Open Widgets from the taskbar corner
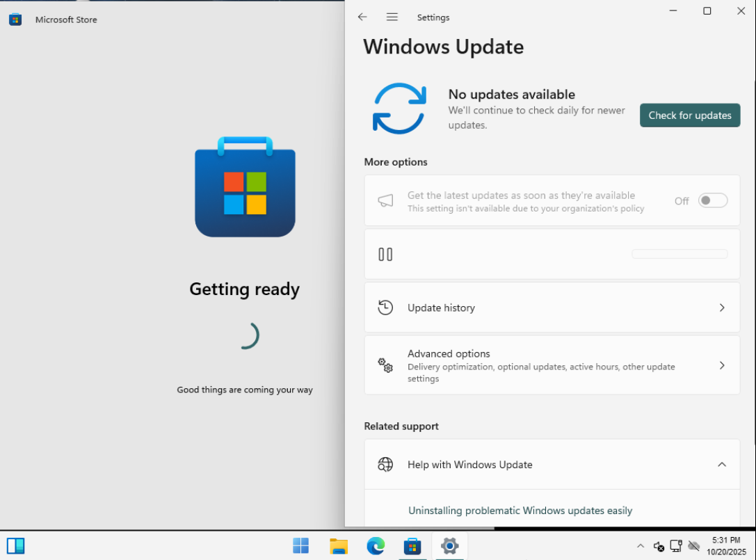This screenshot has height=560, width=756. (15, 546)
